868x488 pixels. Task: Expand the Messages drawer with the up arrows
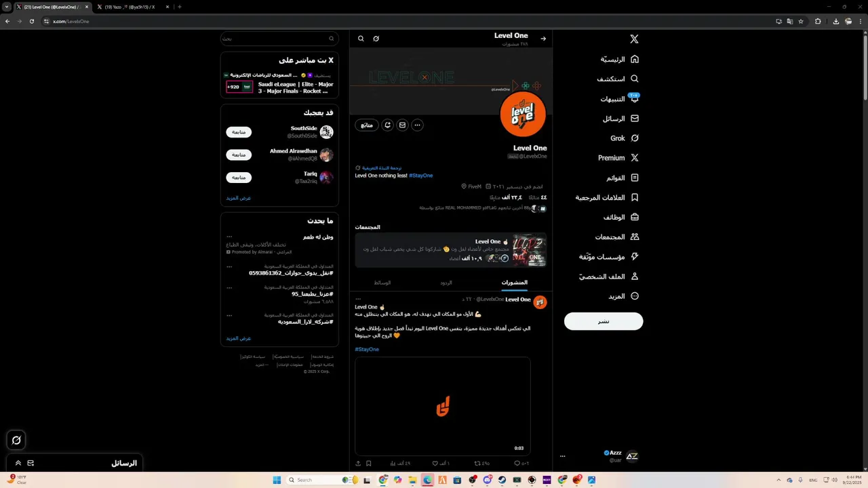(x=18, y=464)
